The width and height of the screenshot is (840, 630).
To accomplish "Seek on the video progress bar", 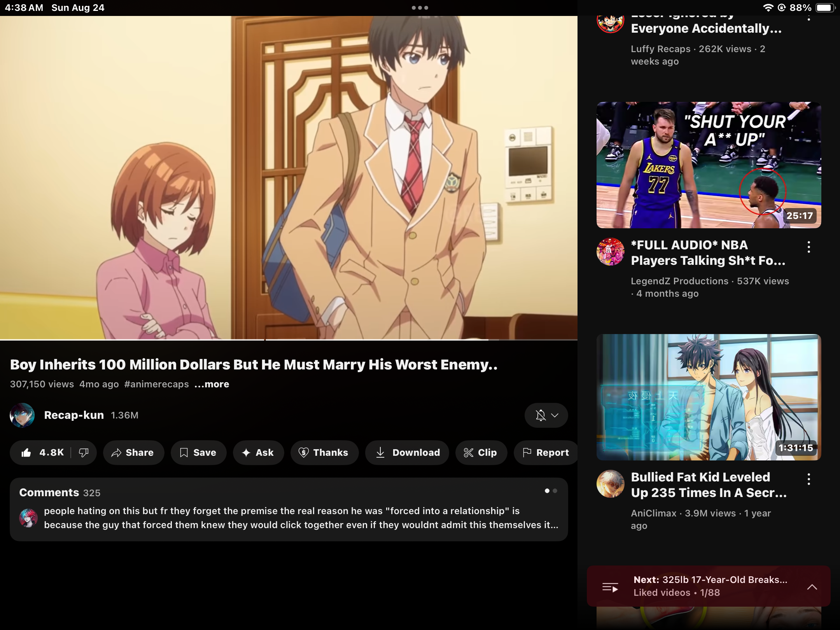I will click(x=289, y=340).
